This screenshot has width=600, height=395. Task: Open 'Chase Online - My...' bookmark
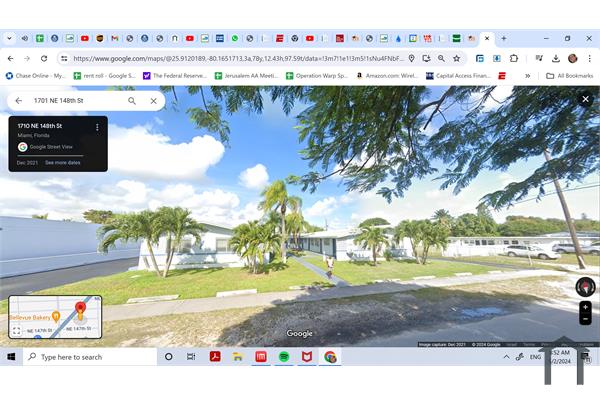coord(35,76)
